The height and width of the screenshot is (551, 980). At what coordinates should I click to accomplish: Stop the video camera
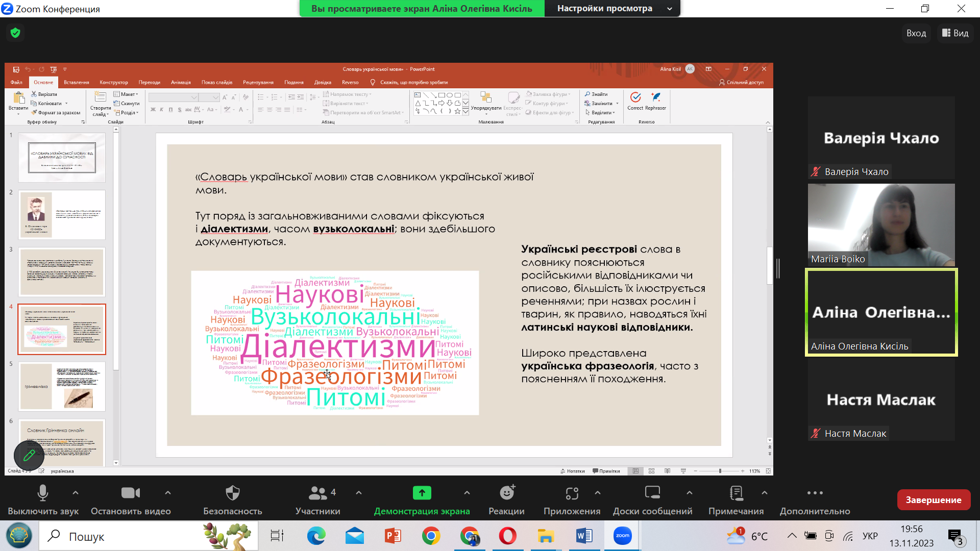click(131, 493)
